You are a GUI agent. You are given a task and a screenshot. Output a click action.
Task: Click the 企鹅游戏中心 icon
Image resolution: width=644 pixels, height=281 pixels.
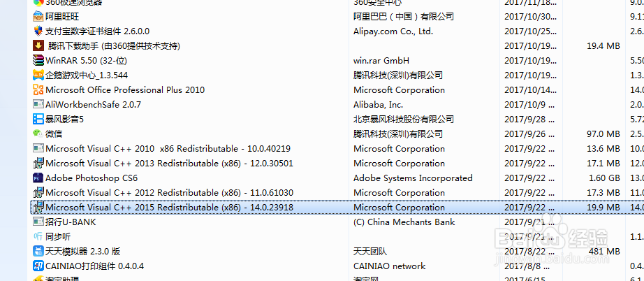[x=38, y=75]
